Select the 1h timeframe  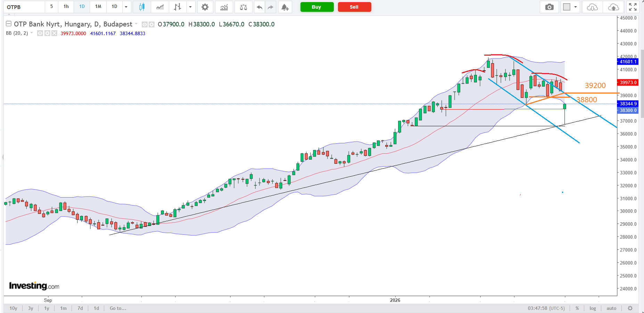click(x=66, y=7)
